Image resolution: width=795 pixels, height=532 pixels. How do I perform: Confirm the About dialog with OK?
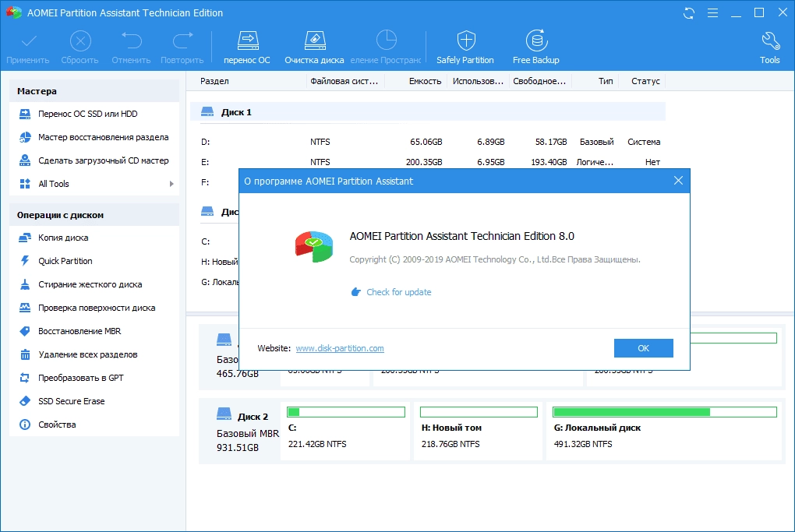tap(643, 348)
